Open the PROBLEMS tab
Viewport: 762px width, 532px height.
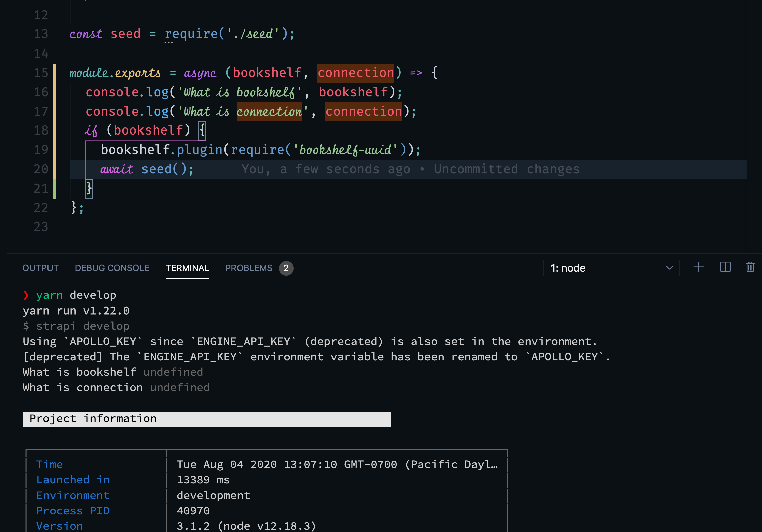[x=249, y=268]
